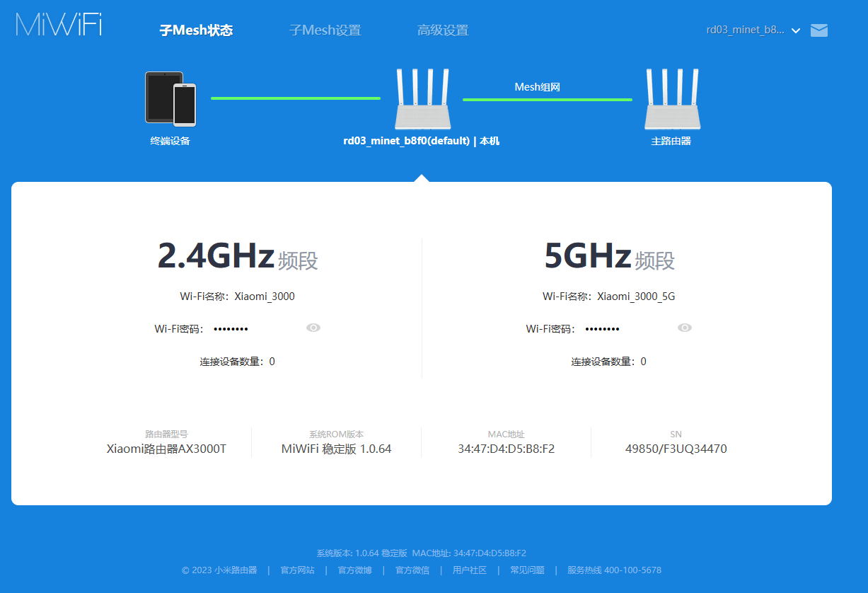Viewport: 868px width, 593px height.
Task: Expand the rd03_minet_b8... account dropdown
Action: 753,30
